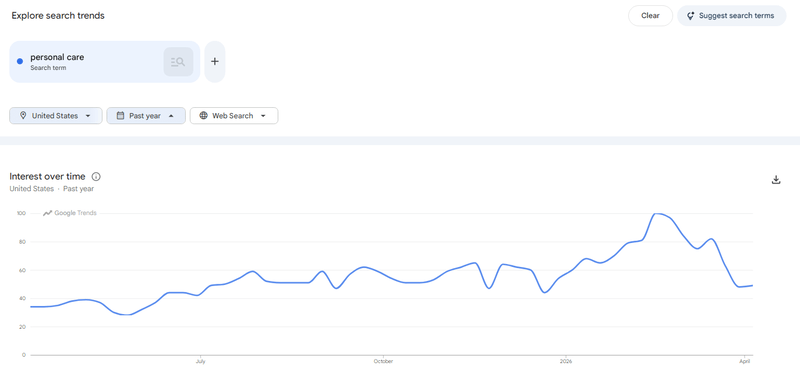Add a comparison term with plus button
This screenshot has height=380, width=800.
pos(215,62)
